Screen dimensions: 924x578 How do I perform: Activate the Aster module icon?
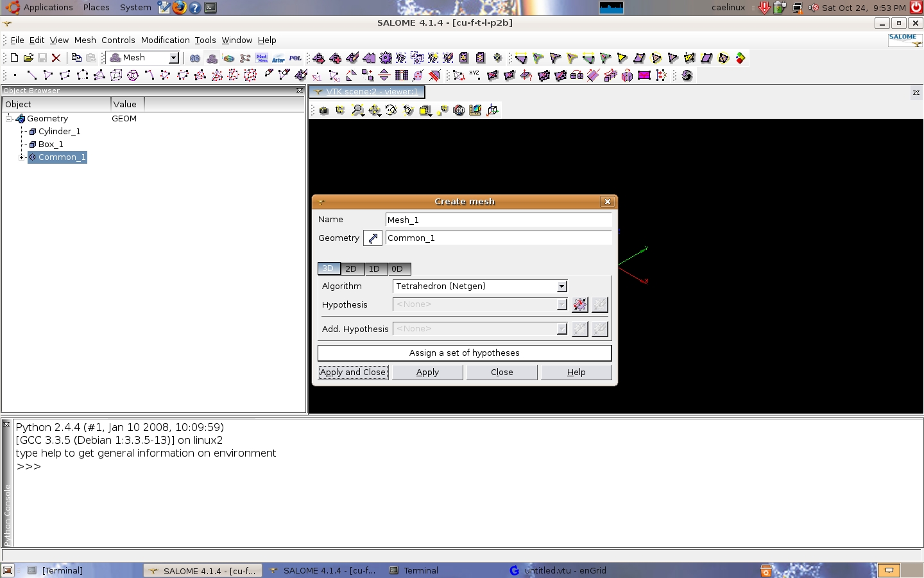[x=278, y=58]
